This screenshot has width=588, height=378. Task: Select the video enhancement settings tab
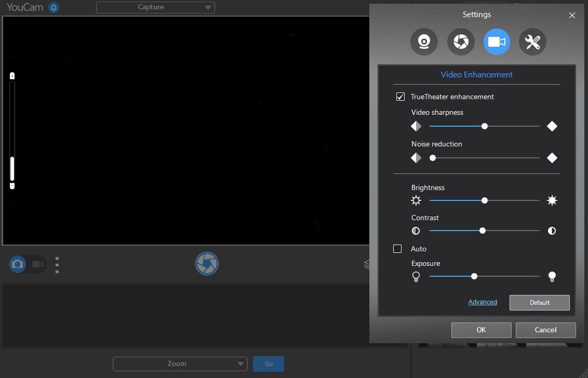(x=497, y=42)
